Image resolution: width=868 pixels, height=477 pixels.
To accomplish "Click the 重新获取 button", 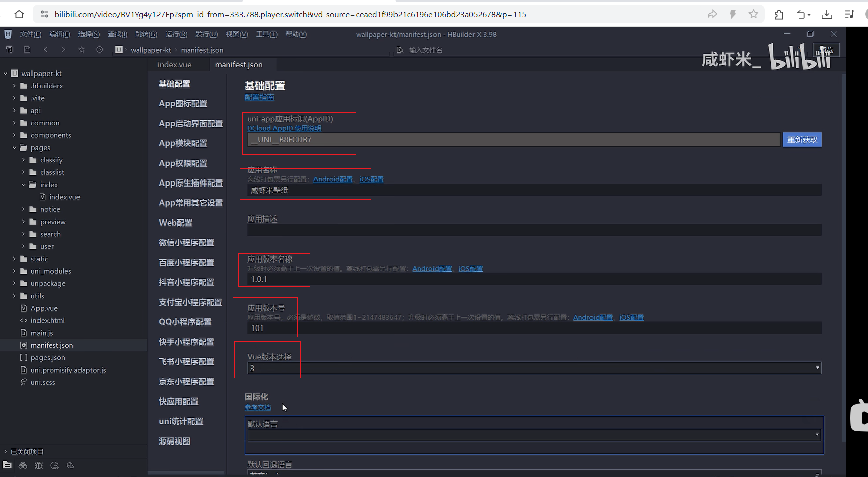I will (x=802, y=140).
